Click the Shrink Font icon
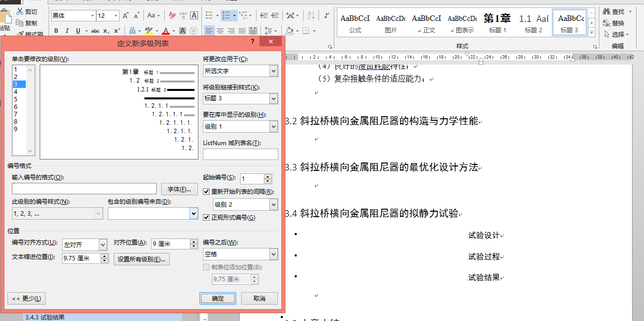644x321 pixels. (x=136, y=16)
